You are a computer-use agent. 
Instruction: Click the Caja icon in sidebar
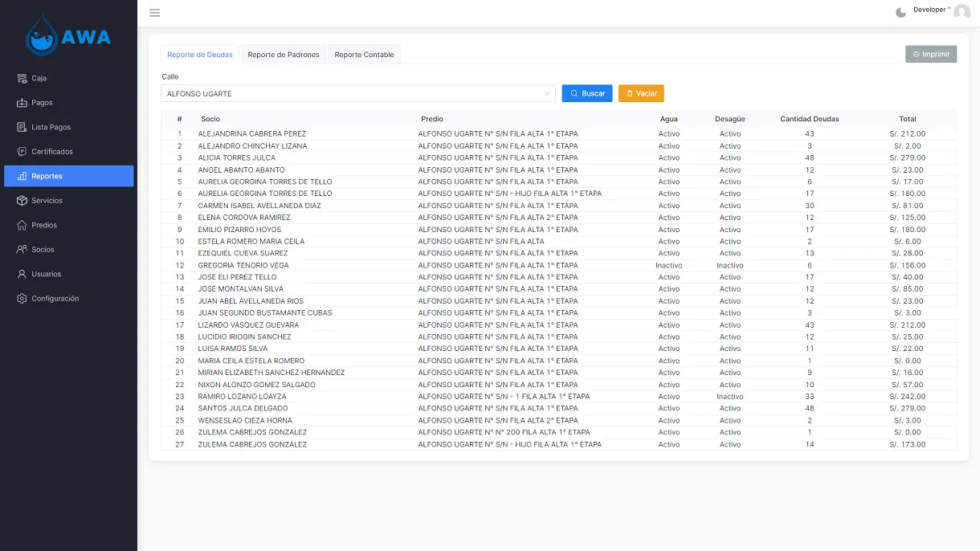(22, 79)
